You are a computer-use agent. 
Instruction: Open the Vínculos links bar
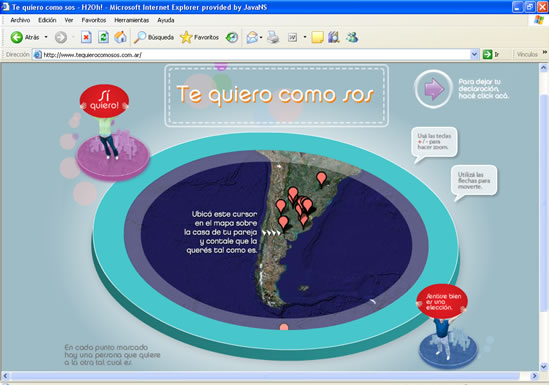pyautogui.click(x=527, y=55)
